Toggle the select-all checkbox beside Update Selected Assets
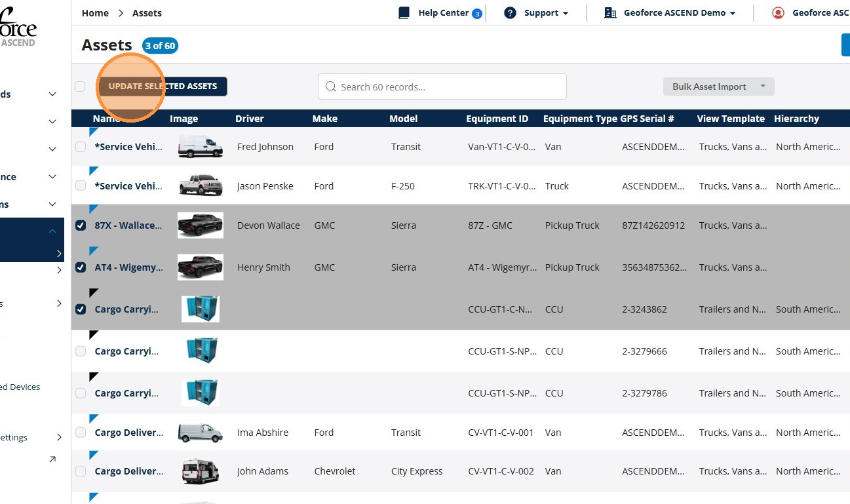The width and height of the screenshot is (850, 504). (80, 87)
